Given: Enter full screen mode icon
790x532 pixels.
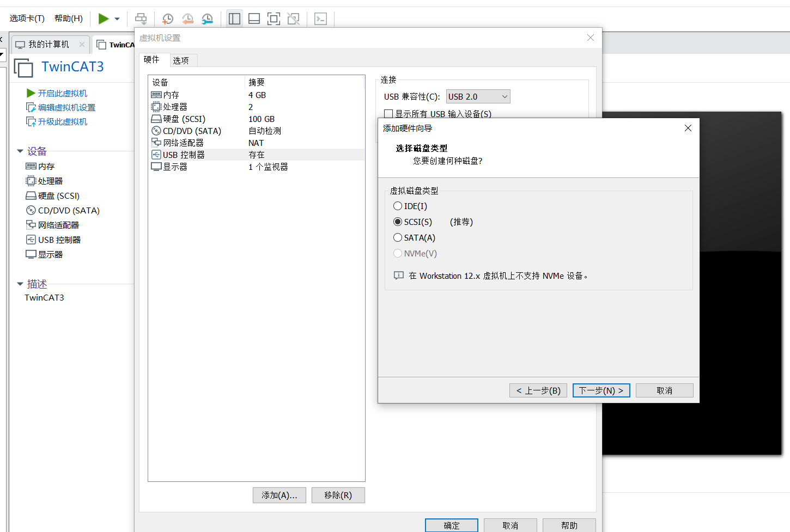Looking at the screenshot, I should (x=274, y=19).
